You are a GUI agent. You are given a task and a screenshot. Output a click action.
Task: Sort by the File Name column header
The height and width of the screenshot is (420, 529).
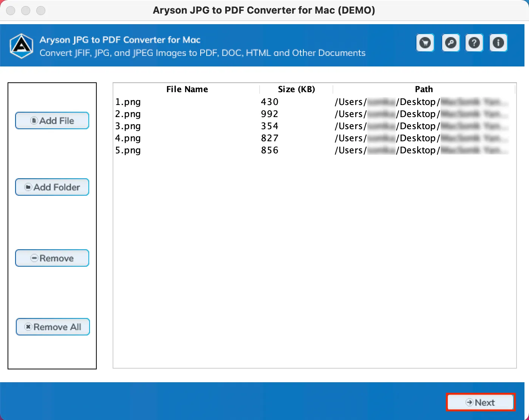coord(187,89)
